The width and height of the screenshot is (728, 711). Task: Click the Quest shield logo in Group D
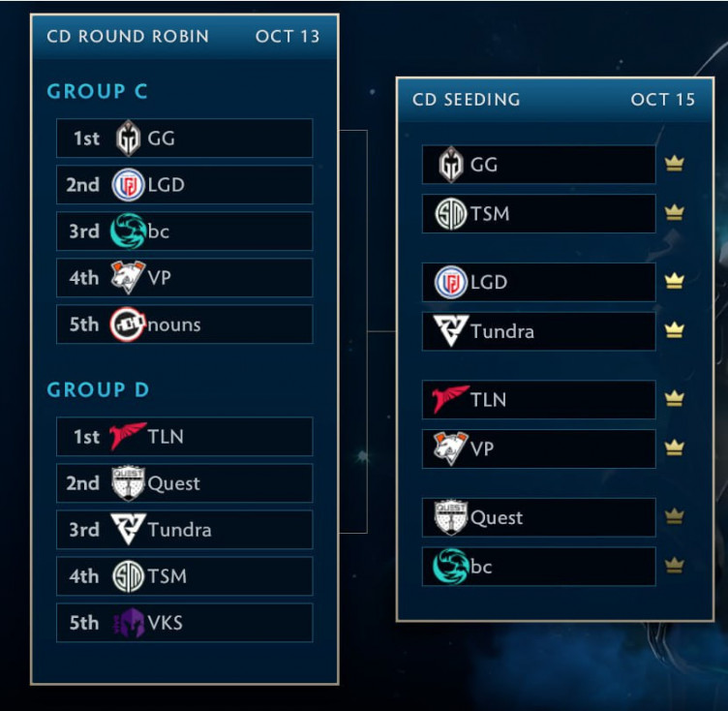point(129,482)
